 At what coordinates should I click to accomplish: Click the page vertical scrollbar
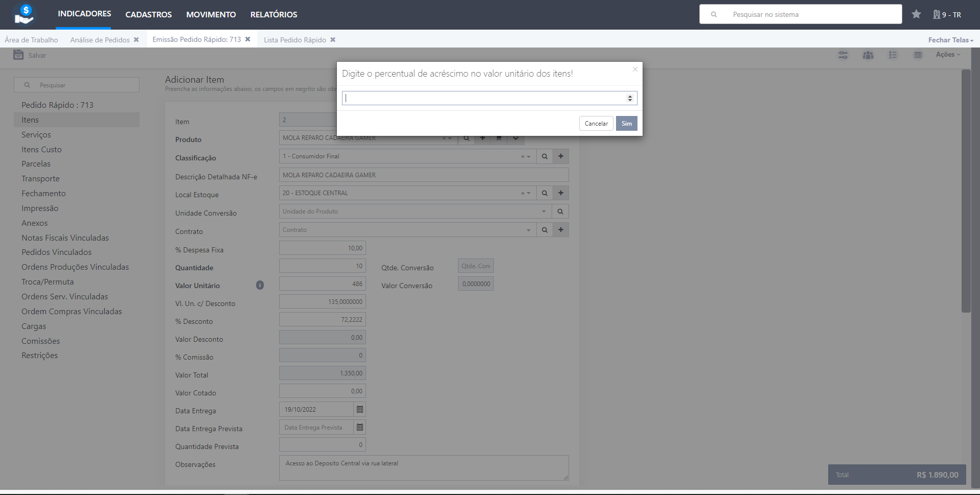click(x=966, y=191)
